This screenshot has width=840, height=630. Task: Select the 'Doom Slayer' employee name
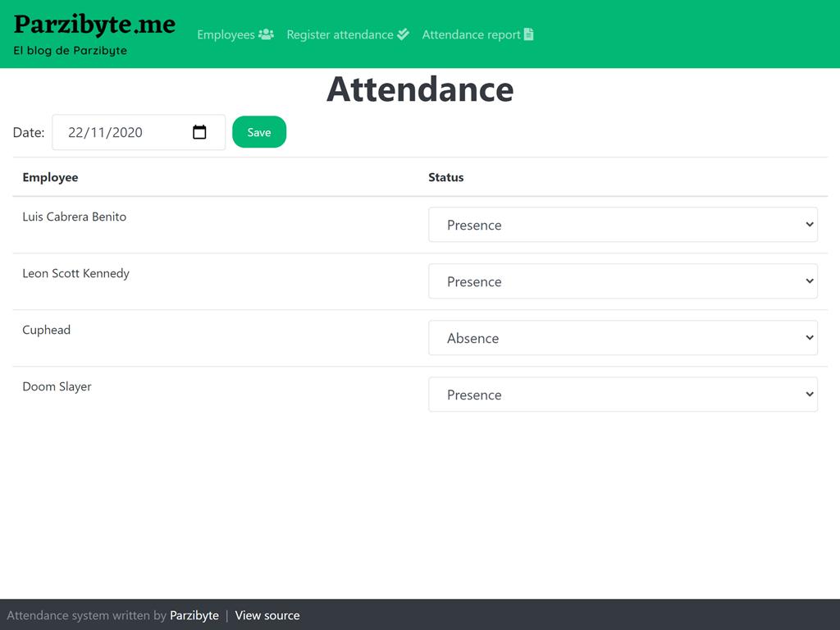point(57,387)
